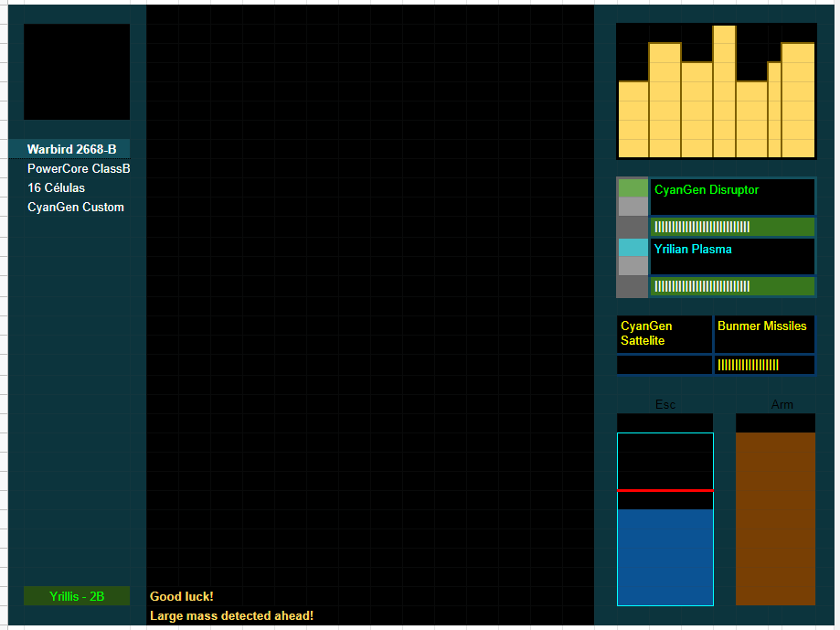The image size is (840, 630).
Task: Select the CyanGen Sattelite slot
Action: 665,334
